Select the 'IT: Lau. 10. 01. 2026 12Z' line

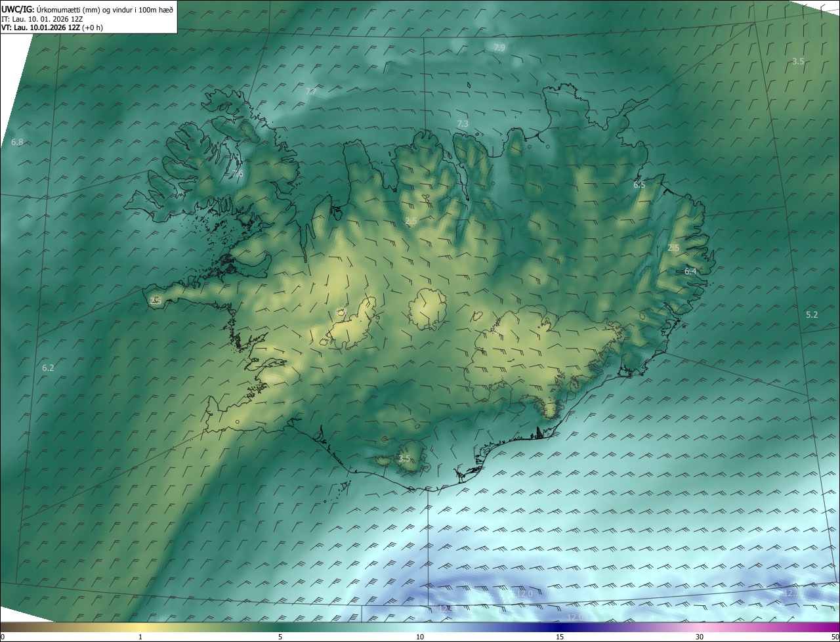coord(43,19)
